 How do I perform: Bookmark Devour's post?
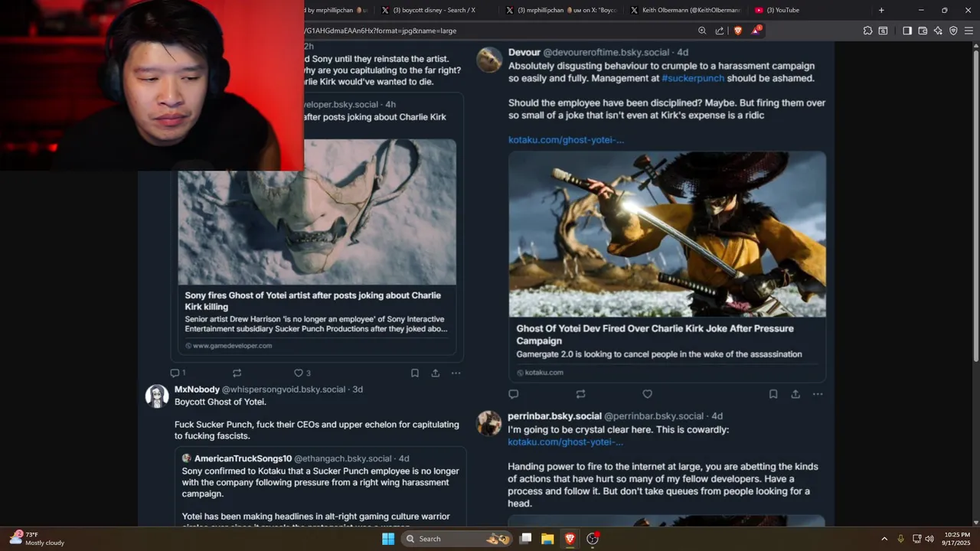tap(773, 394)
